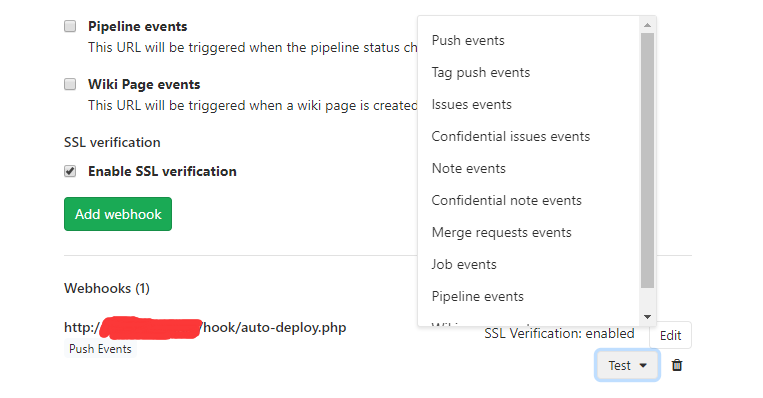Click the dropdown scrollbar up arrow
Viewport: 763px width, 398px height.
click(647, 25)
